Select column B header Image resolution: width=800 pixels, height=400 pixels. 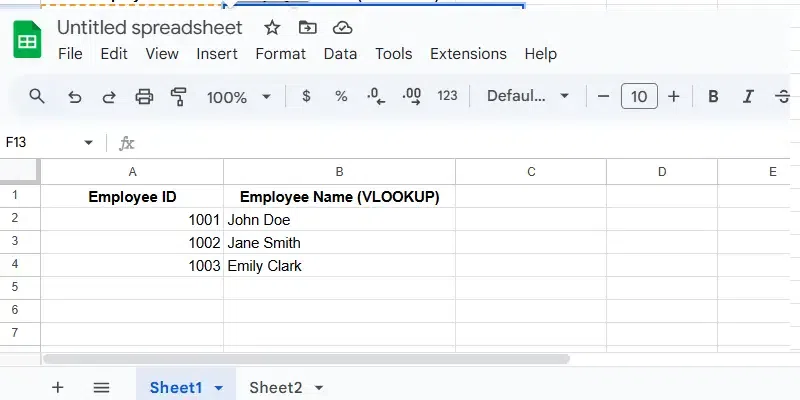(x=339, y=172)
